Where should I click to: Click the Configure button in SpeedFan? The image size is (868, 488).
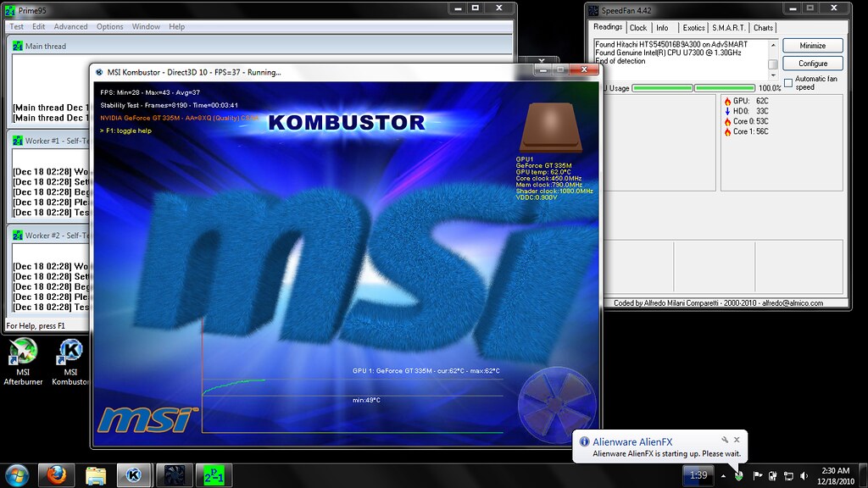813,63
